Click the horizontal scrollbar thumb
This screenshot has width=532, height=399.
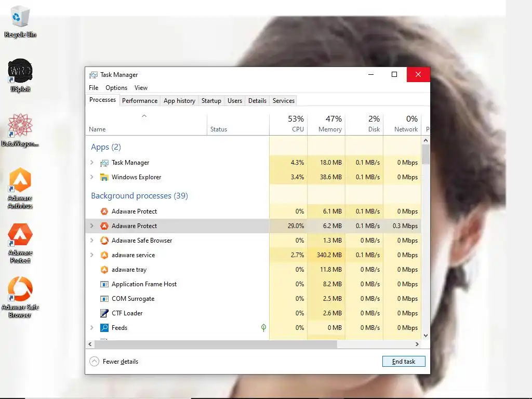pos(216,344)
